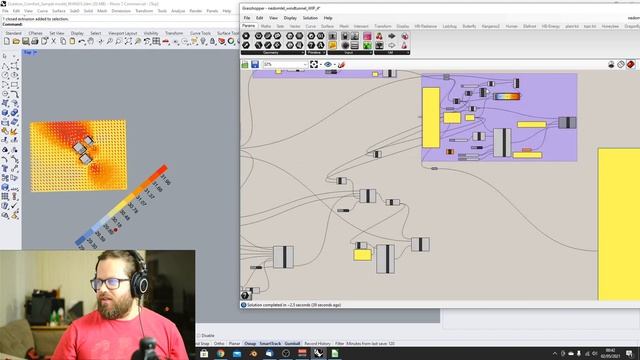Switch to the Ladybug tab in Grasshopper
Screen dimensions: 640x360
449,26
